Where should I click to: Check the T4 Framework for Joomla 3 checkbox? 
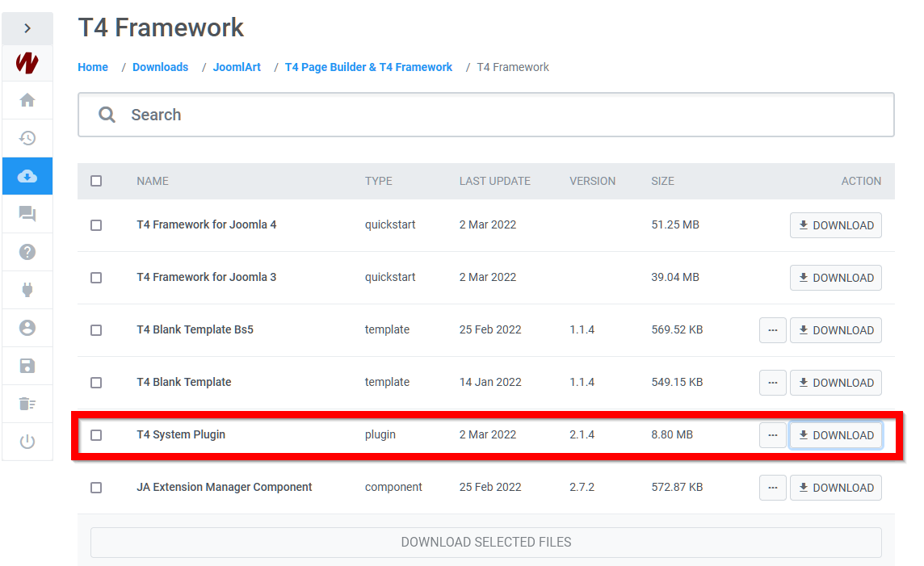(x=96, y=278)
